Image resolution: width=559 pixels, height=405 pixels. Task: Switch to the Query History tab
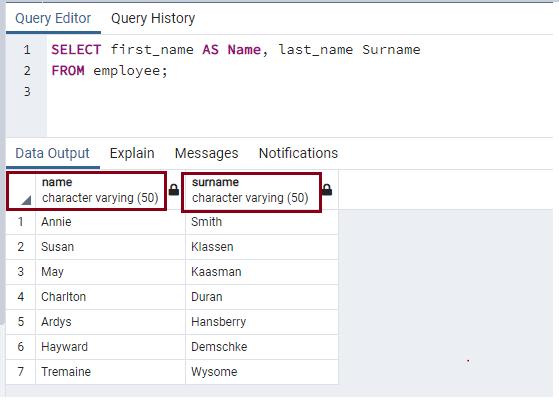click(153, 18)
